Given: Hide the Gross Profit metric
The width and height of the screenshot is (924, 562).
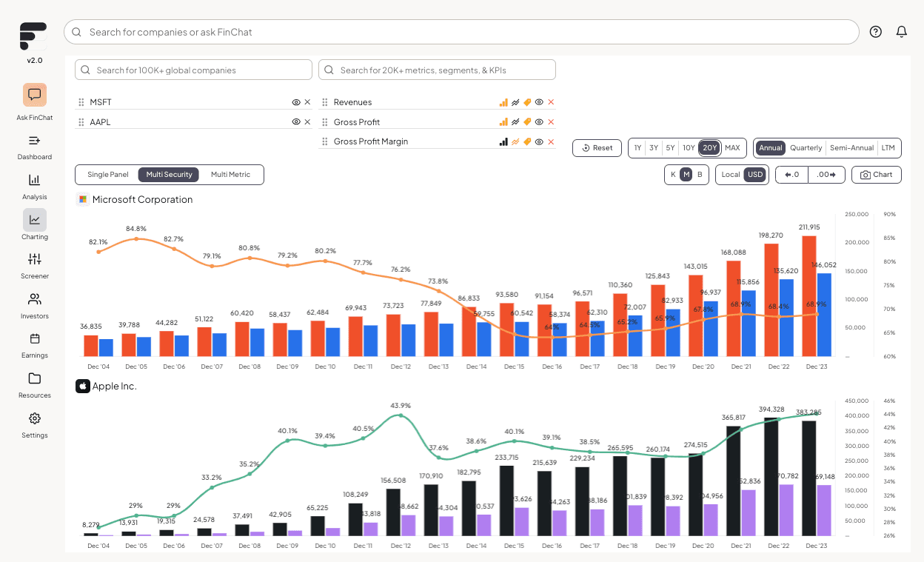Looking at the screenshot, I should (539, 122).
